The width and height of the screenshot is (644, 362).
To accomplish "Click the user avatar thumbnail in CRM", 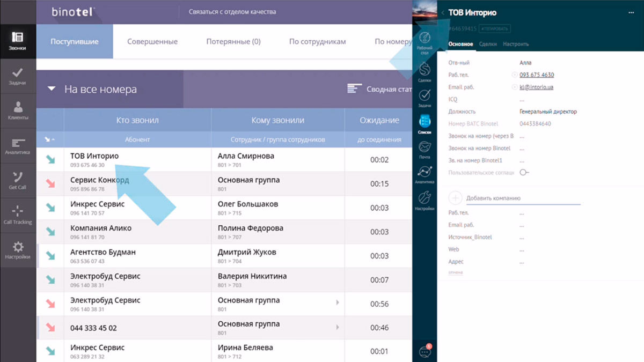I will pyautogui.click(x=425, y=12).
